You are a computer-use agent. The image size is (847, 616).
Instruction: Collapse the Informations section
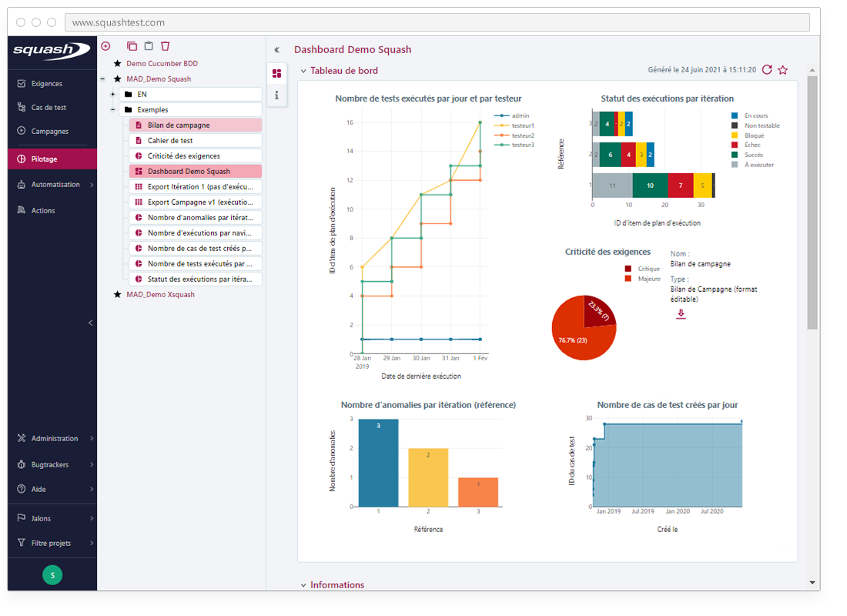pyautogui.click(x=303, y=586)
